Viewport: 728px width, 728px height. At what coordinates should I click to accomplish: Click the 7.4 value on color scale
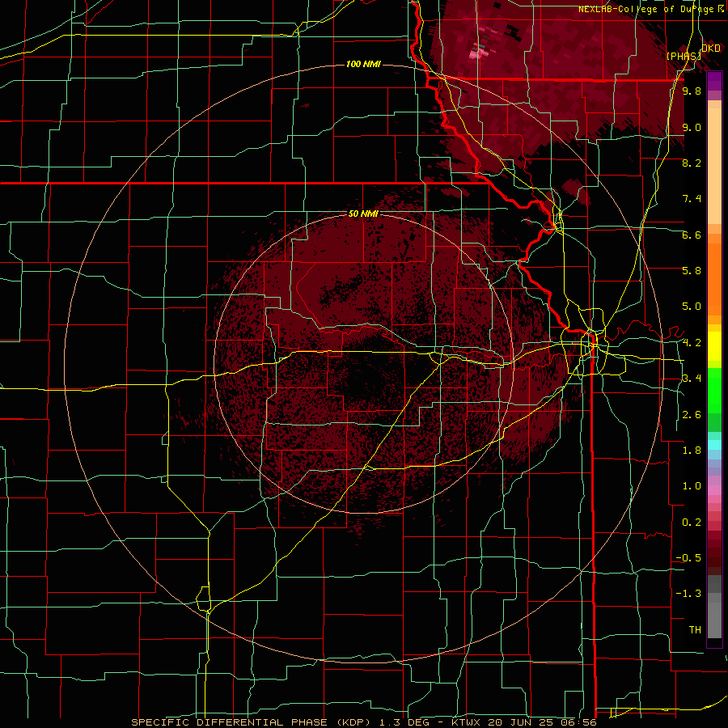tap(692, 199)
